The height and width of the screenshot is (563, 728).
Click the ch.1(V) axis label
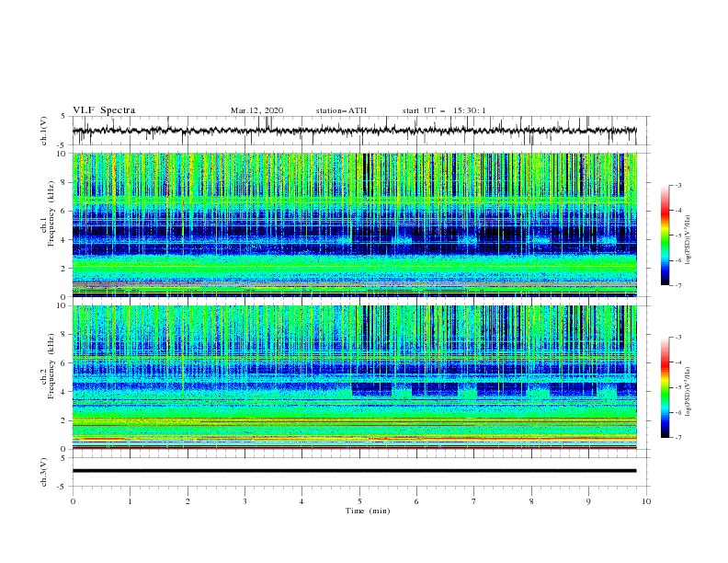pos(44,131)
